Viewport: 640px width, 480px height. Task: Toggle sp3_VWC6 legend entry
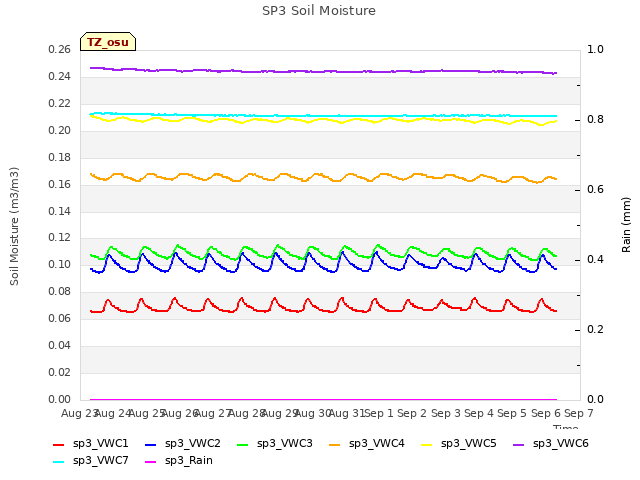(x=551, y=444)
